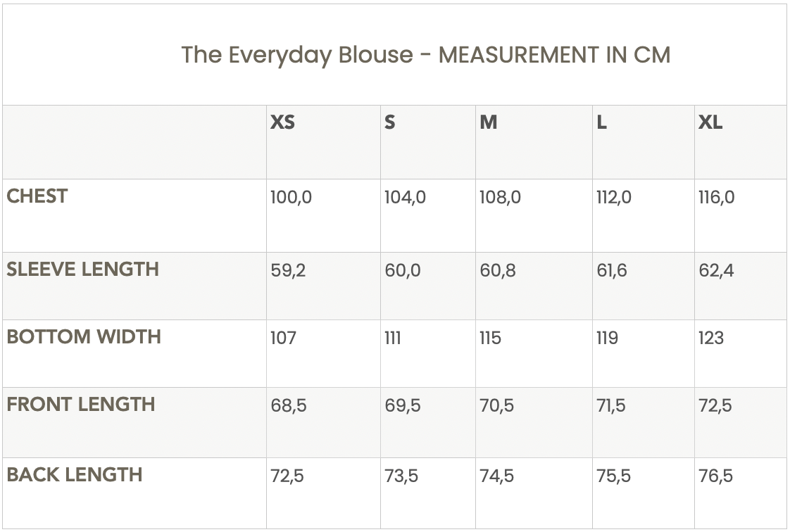This screenshot has height=532, width=790.
Task: Click the S bottom width value 111
Action: 393,338
